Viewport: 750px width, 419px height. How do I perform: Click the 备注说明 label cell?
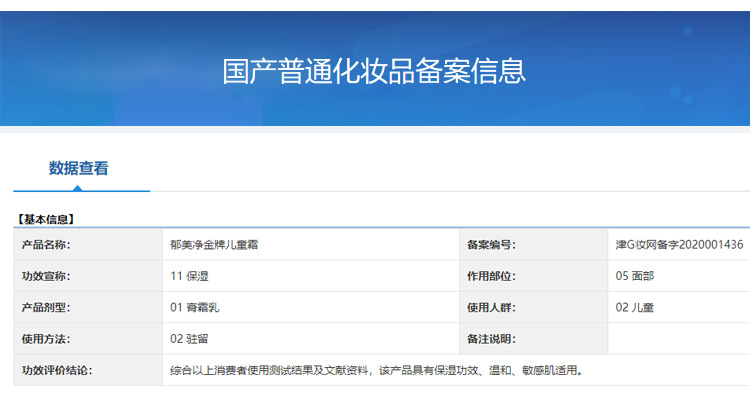[534, 339]
